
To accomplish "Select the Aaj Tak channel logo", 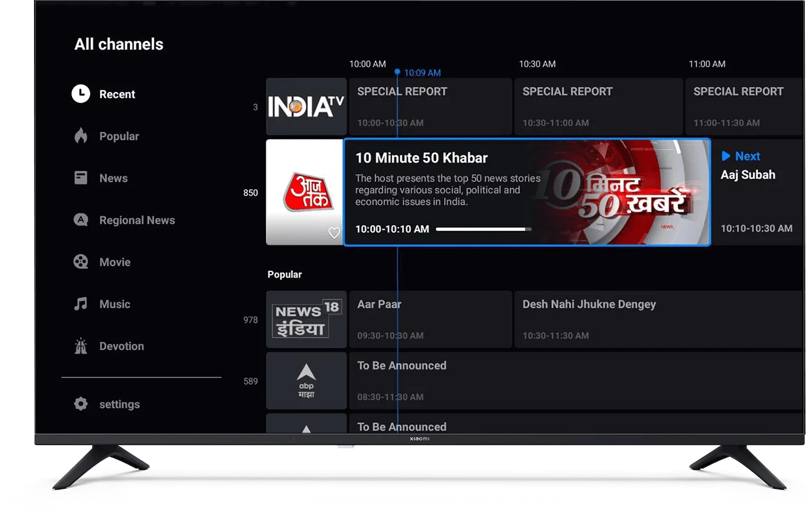I will [x=305, y=192].
